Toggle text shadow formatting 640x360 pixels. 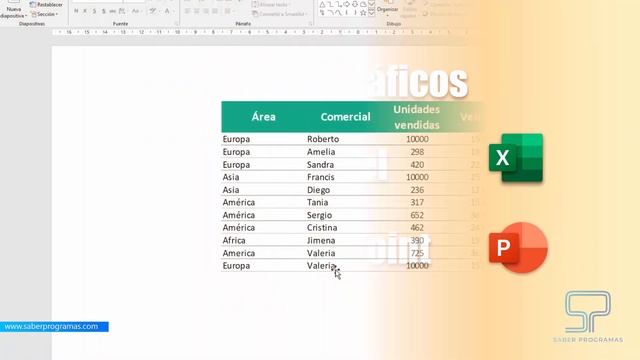coord(104,11)
